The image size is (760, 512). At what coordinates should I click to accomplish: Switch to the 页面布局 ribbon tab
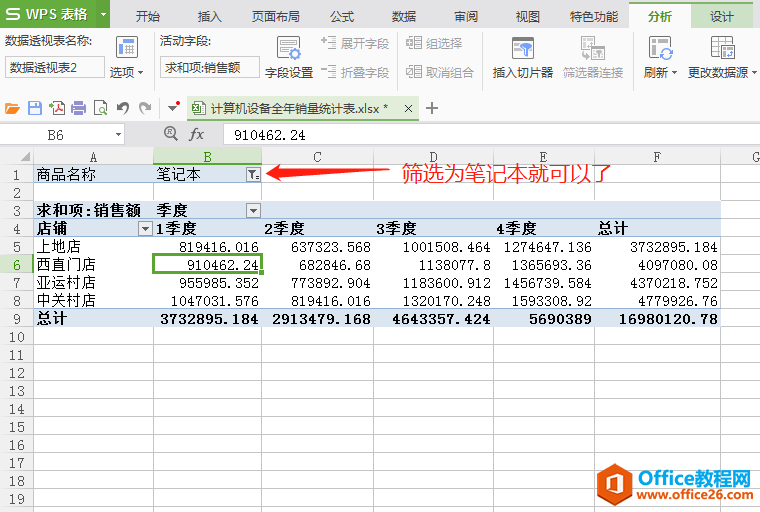(x=276, y=16)
